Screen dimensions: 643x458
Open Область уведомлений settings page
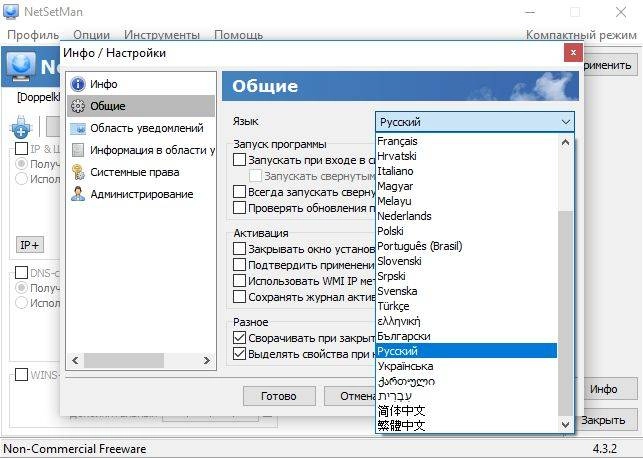click(x=141, y=128)
